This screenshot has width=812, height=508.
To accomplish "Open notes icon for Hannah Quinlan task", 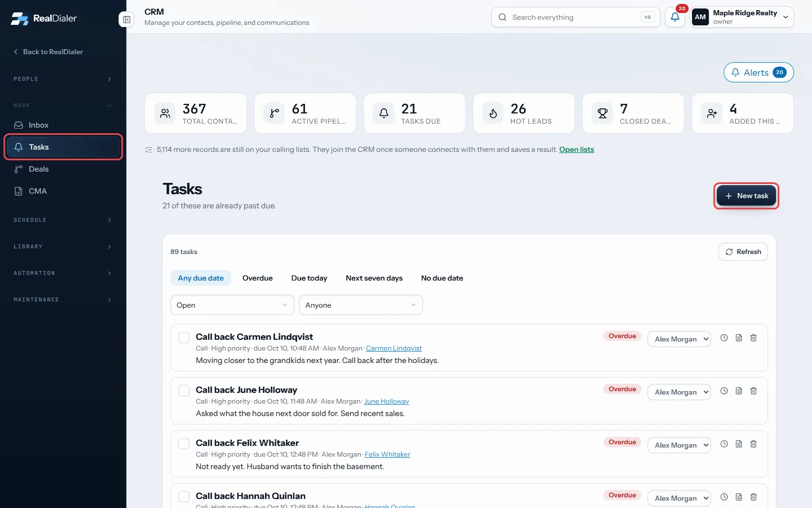I will (739, 497).
